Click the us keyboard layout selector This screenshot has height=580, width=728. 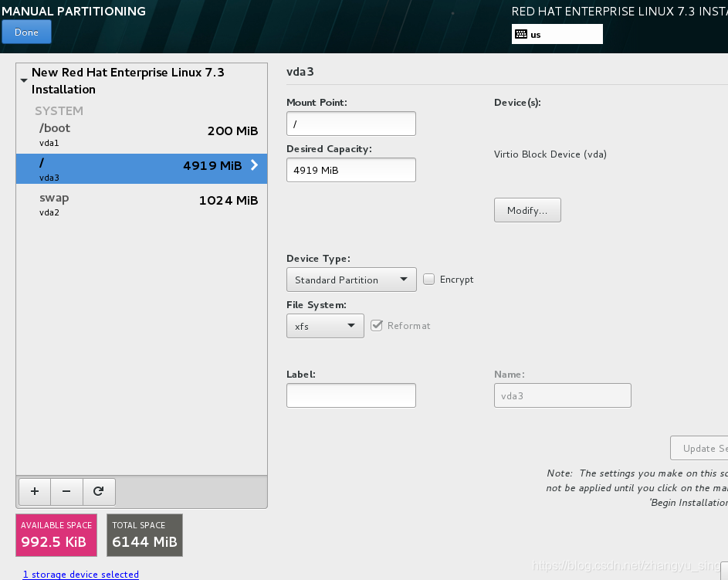pyautogui.click(x=557, y=34)
